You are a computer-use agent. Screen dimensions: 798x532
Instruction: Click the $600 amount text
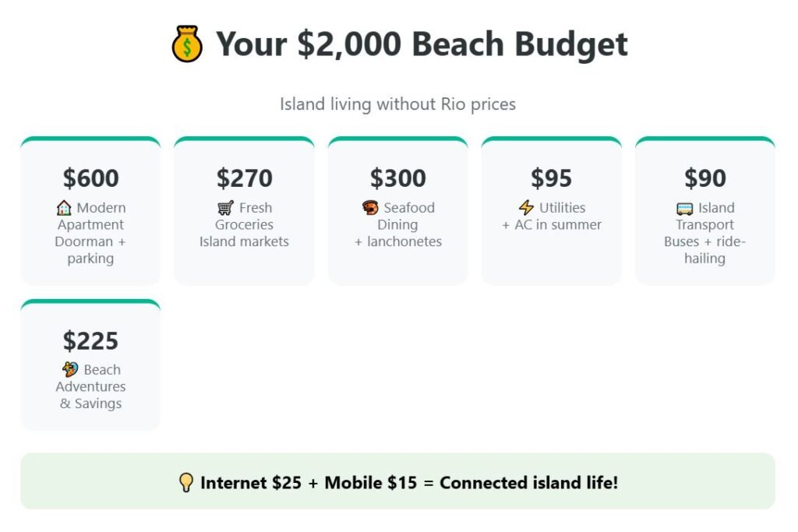(91, 178)
